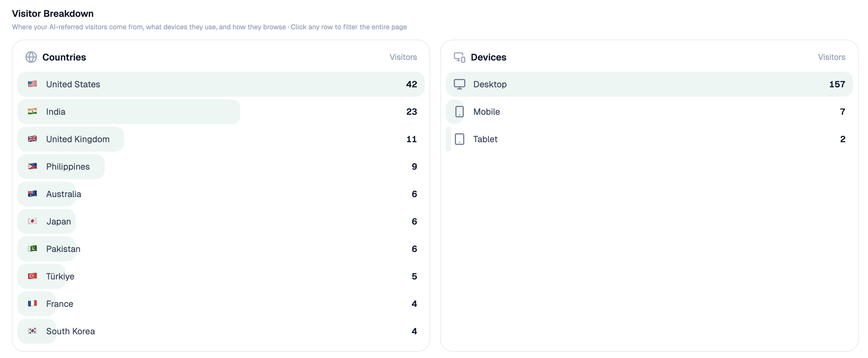Click the Visitor Breakdown title
This screenshot has width=868, height=358.
(53, 13)
